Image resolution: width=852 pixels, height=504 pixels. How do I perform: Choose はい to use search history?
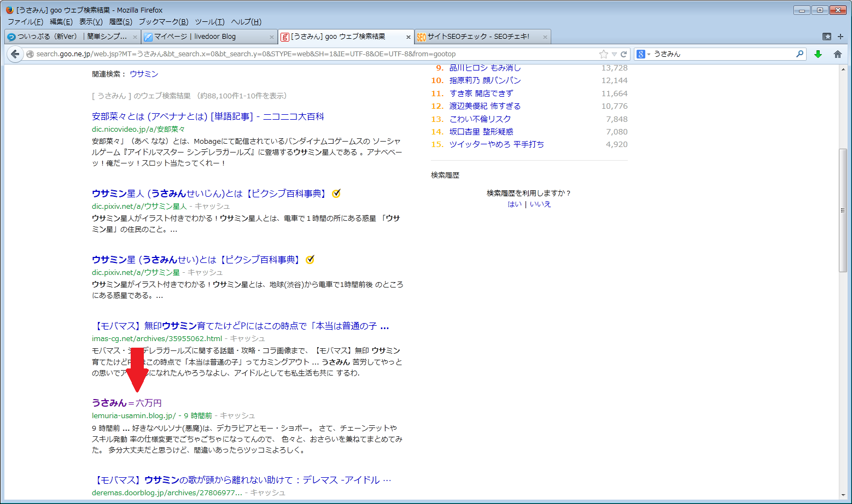coord(515,204)
